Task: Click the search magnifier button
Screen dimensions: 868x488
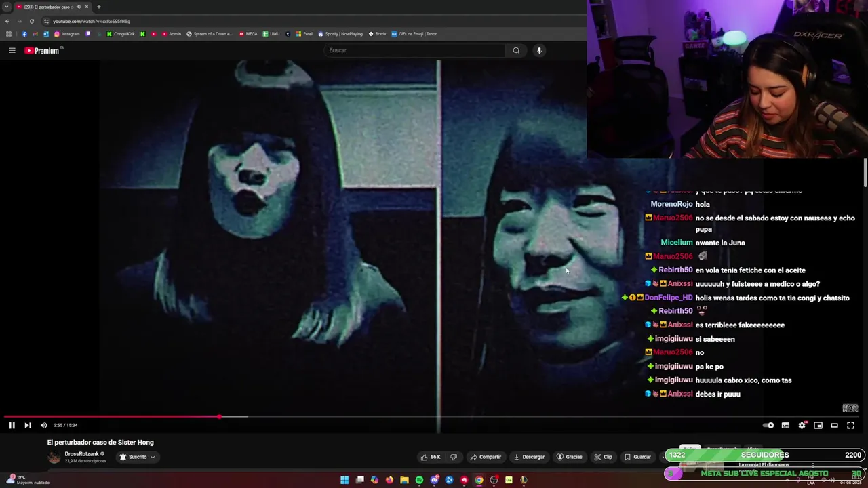Action: 516,50
